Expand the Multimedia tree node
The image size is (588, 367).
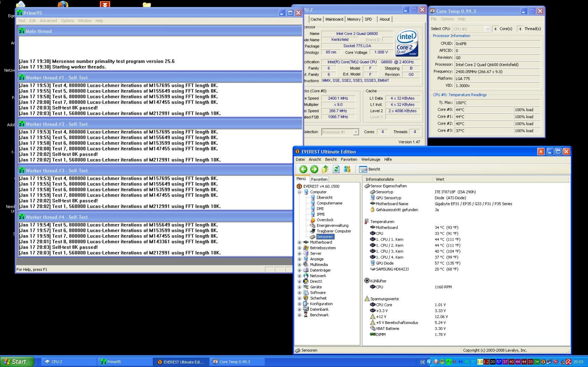pyautogui.click(x=299, y=265)
